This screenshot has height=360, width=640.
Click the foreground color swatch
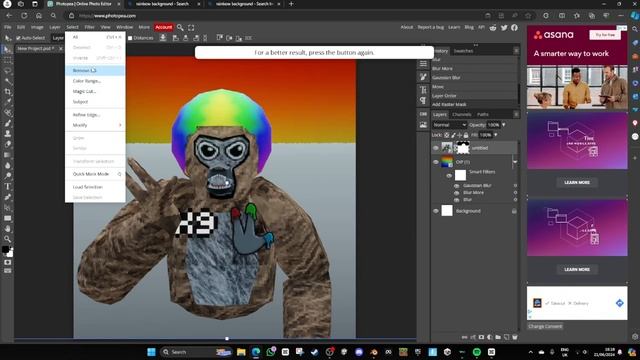coord(5,249)
